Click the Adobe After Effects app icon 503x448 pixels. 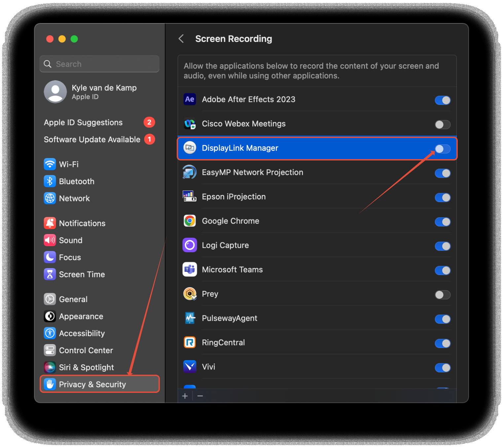(190, 99)
